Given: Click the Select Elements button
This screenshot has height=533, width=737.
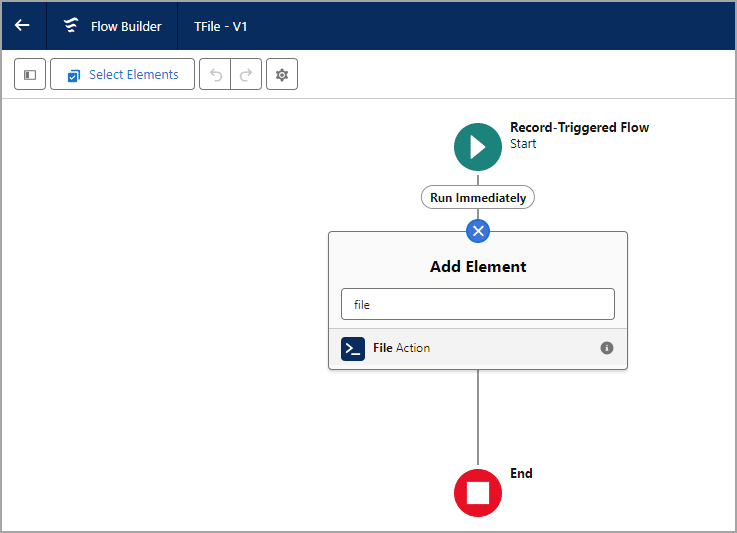Looking at the screenshot, I should (122, 74).
